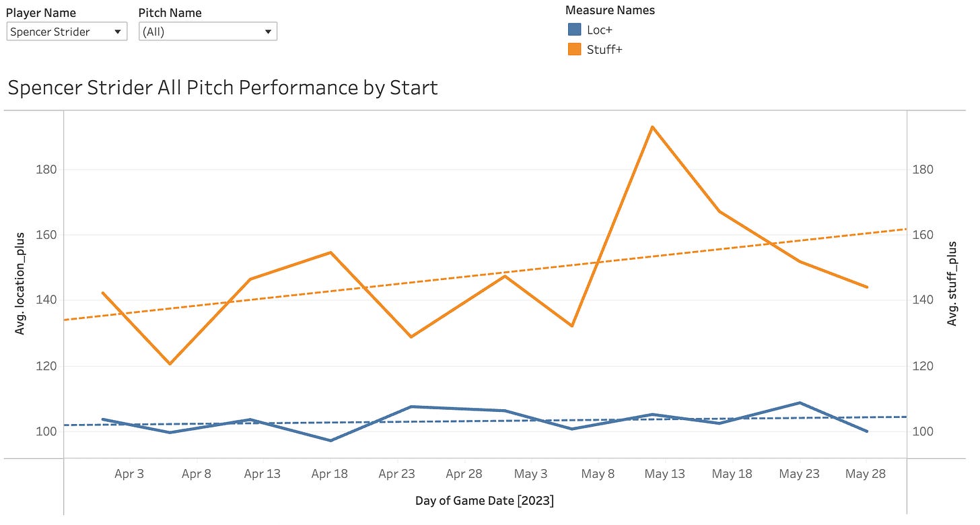
Task: Click the Loc+ first point near Apr 1
Action: pyautogui.click(x=103, y=419)
